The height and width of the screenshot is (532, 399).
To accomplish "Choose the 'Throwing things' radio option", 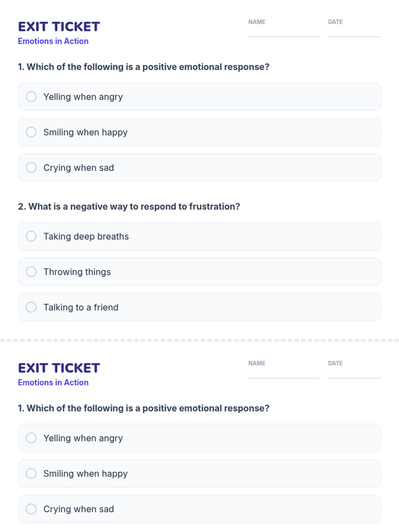I will coord(31,272).
